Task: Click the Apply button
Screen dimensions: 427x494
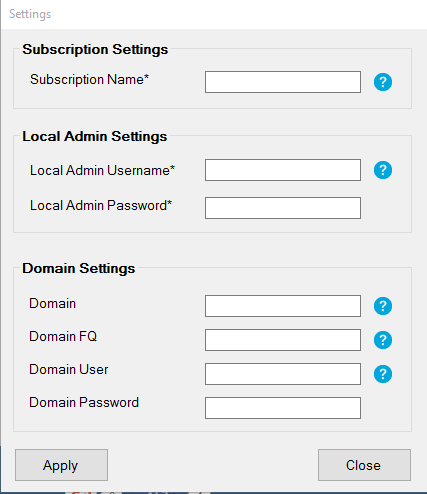Action: click(61, 465)
